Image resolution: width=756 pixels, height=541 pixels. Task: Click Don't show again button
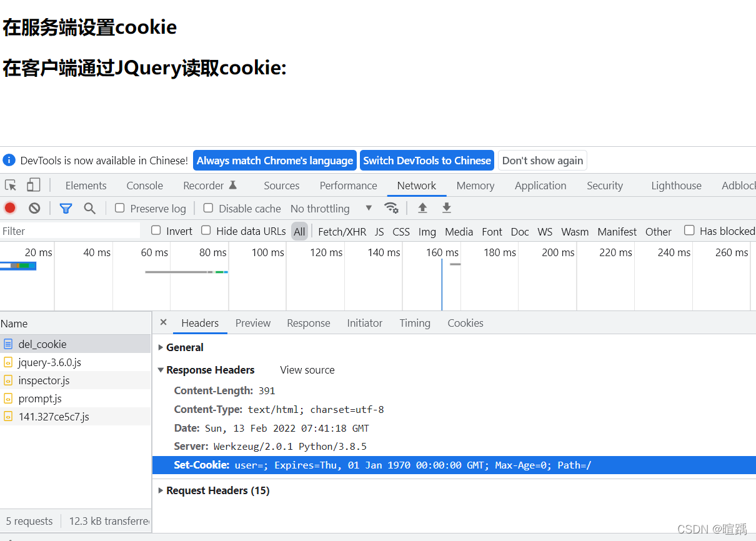pyautogui.click(x=542, y=161)
